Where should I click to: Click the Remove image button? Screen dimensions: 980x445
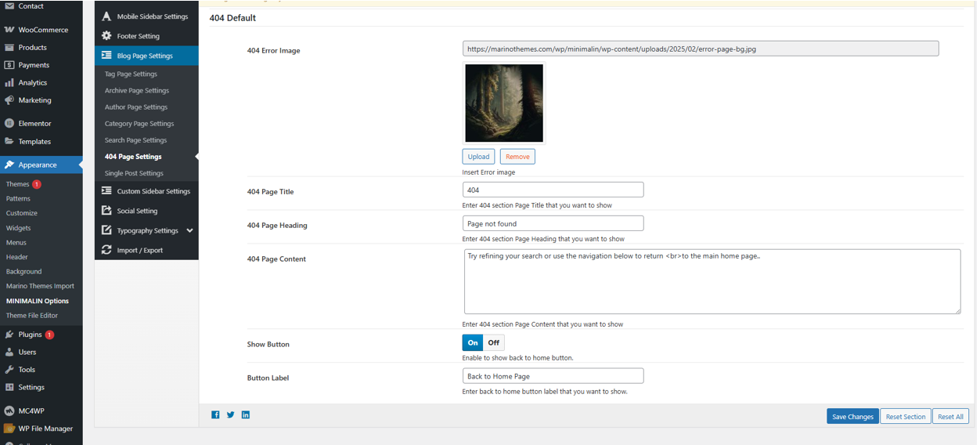click(517, 157)
